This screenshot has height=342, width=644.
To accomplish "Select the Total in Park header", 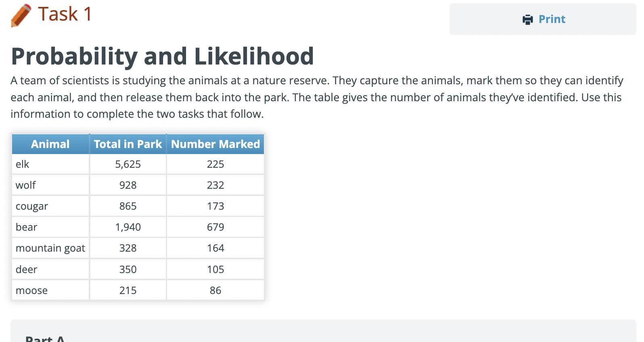I will pos(128,144).
